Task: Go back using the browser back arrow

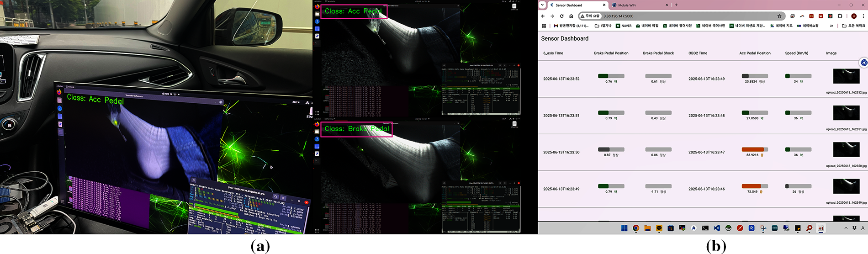Action: (x=543, y=16)
